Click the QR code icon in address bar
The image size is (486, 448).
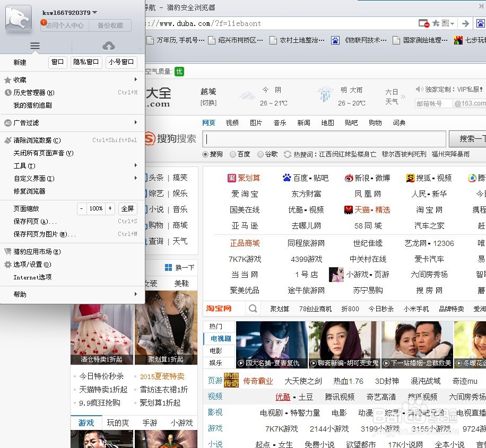coord(445,23)
